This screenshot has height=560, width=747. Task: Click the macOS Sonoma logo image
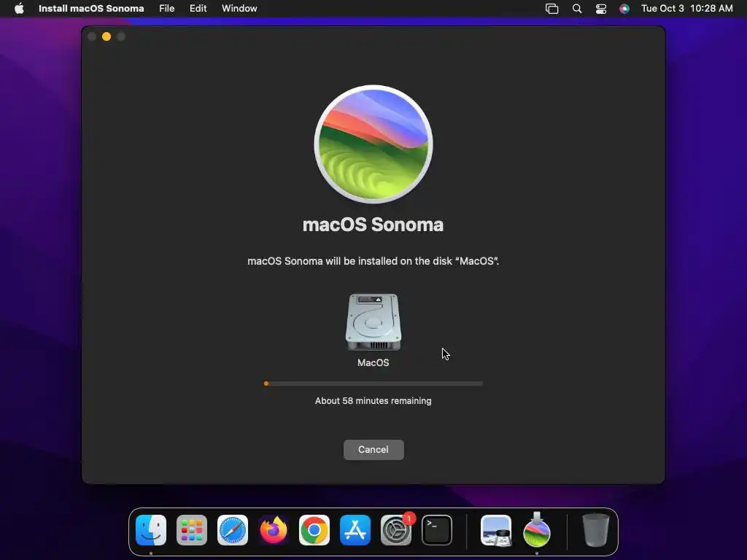click(373, 144)
